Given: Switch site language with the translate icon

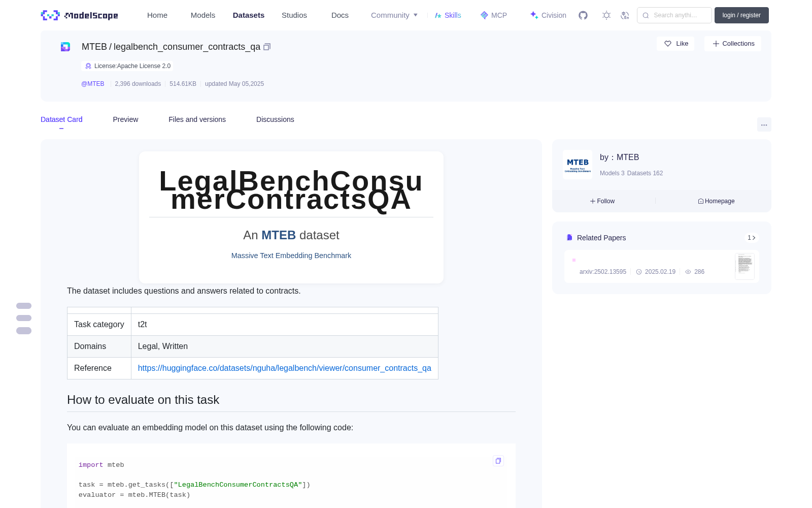Looking at the screenshot, I should pos(625,15).
